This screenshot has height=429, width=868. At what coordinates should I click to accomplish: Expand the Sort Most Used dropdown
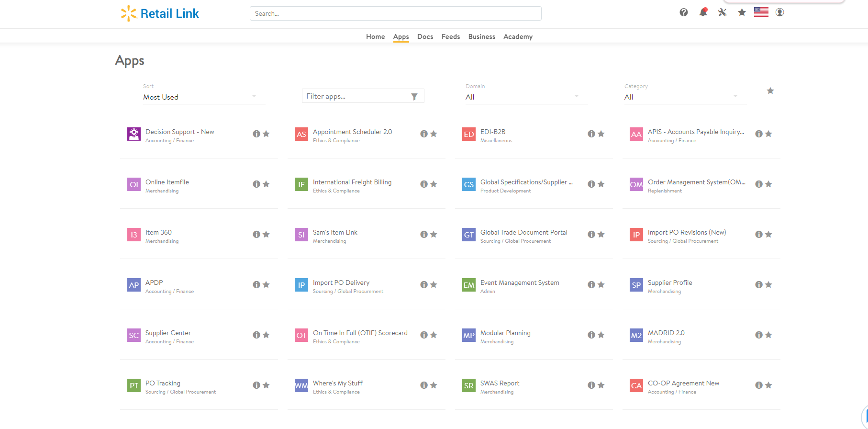pos(203,97)
